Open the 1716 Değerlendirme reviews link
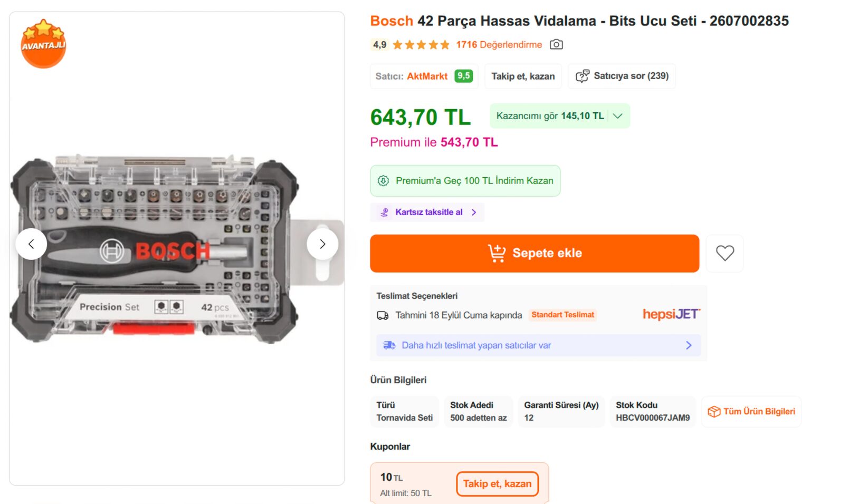This screenshot has width=848, height=504. tap(499, 45)
